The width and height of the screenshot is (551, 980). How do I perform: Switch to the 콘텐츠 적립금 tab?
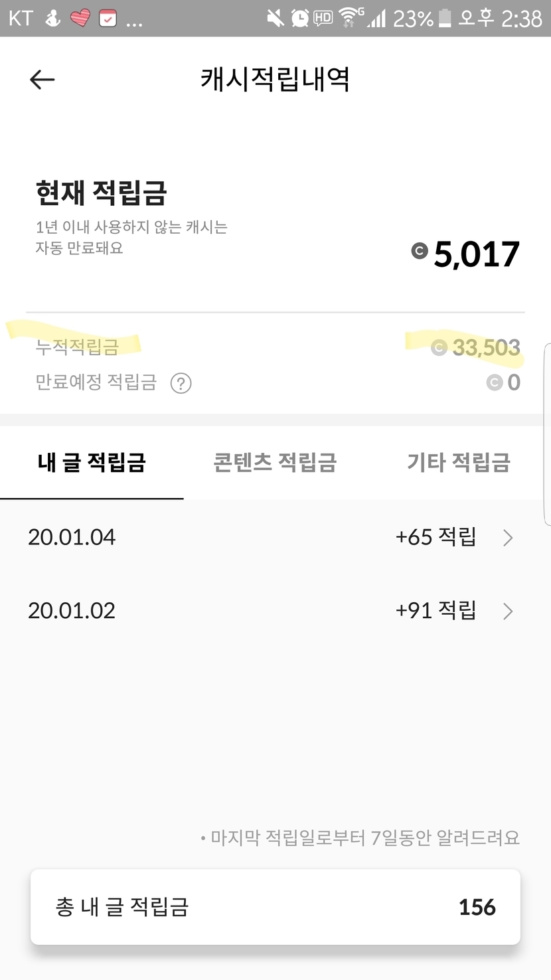pyautogui.click(x=275, y=462)
